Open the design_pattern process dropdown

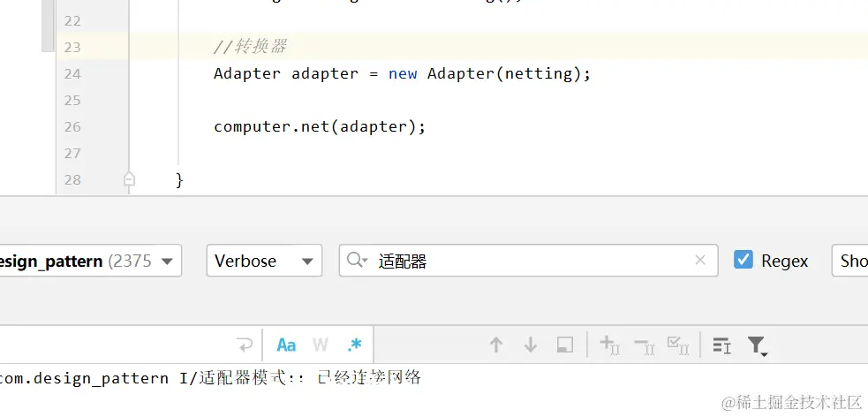coord(89,261)
